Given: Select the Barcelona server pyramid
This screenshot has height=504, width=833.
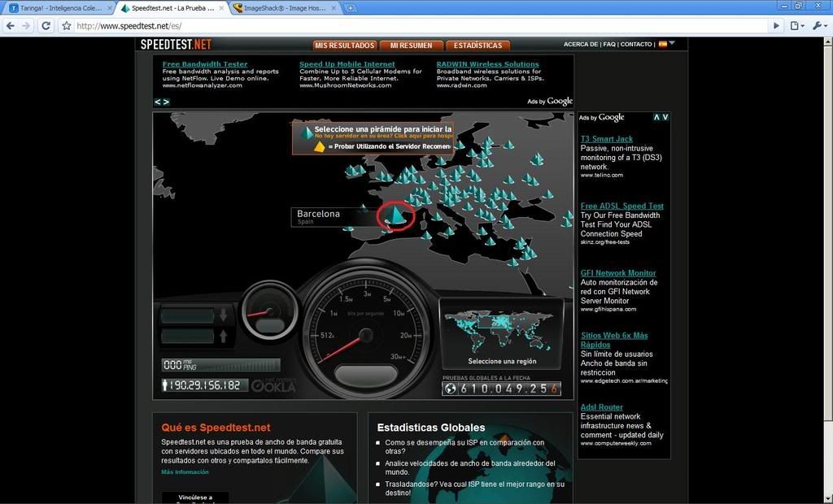Looking at the screenshot, I should (x=396, y=215).
